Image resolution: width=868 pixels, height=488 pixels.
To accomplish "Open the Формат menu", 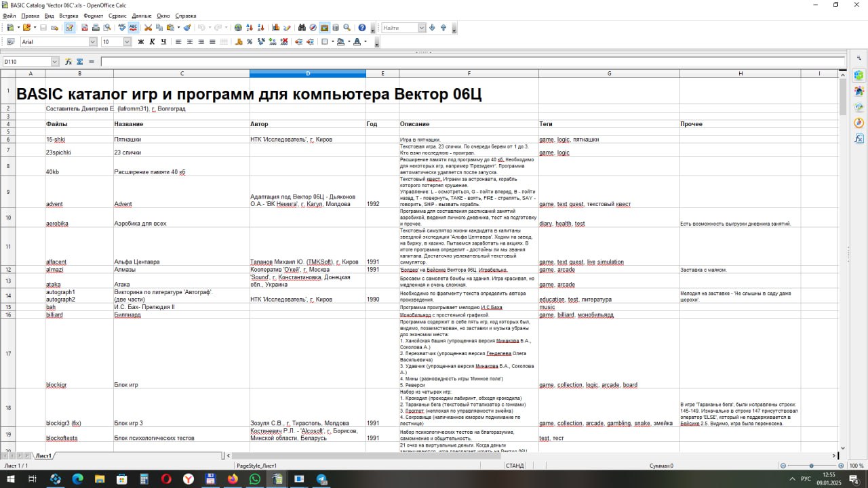I will point(94,16).
